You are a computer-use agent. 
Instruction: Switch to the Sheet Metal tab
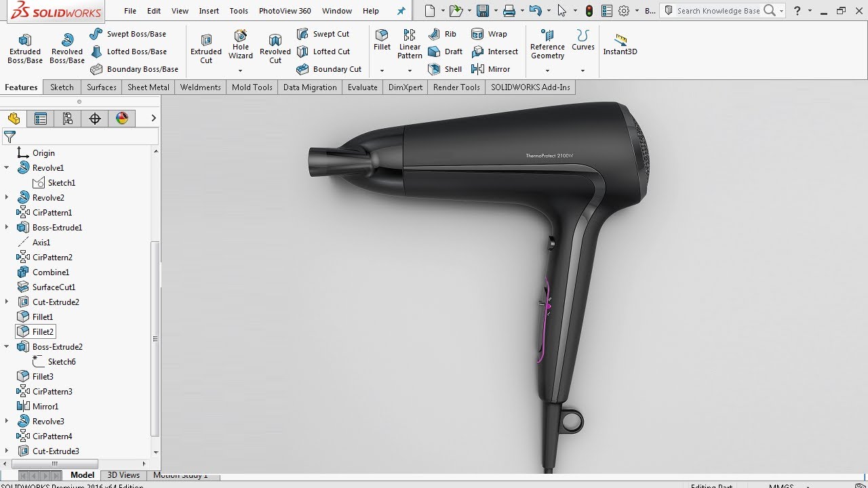click(x=149, y=87)
